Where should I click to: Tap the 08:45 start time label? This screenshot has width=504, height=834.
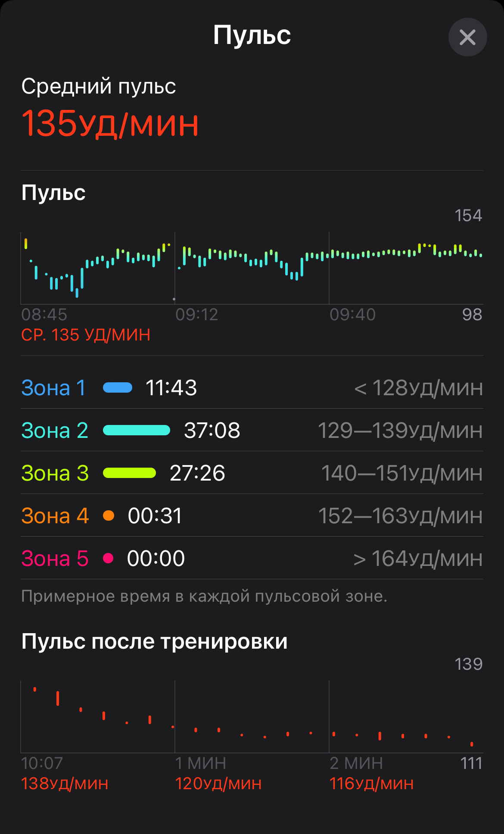[44, 315]
